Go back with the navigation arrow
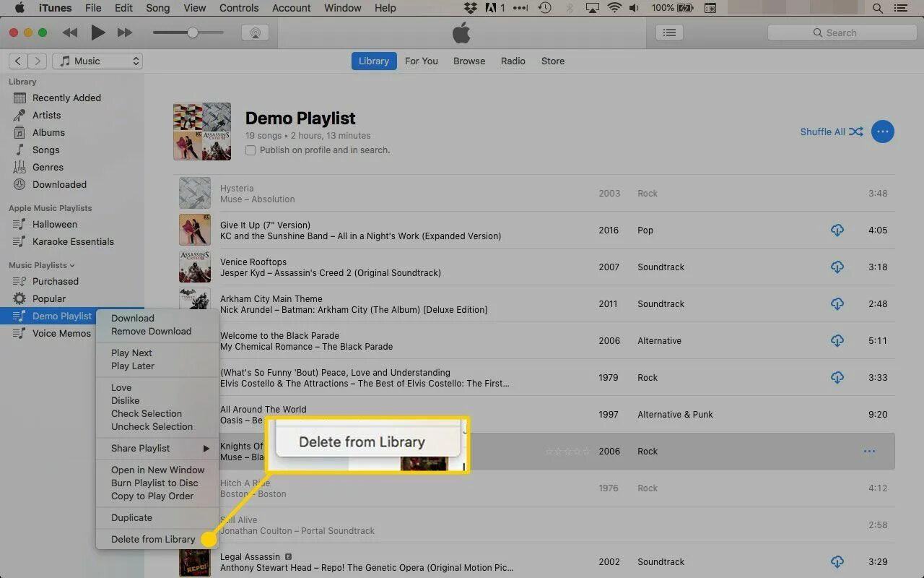The width and height of the screenshot is (924, 578). tap(19, 61)
